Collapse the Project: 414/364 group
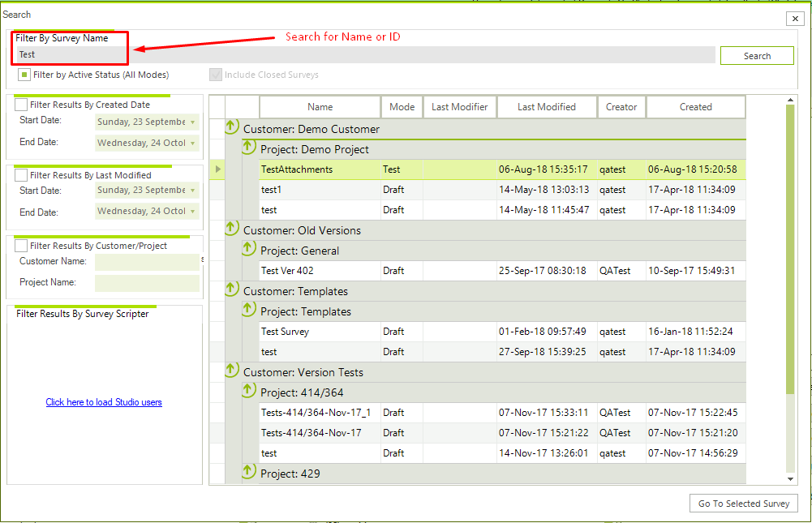 pos(248,391)
